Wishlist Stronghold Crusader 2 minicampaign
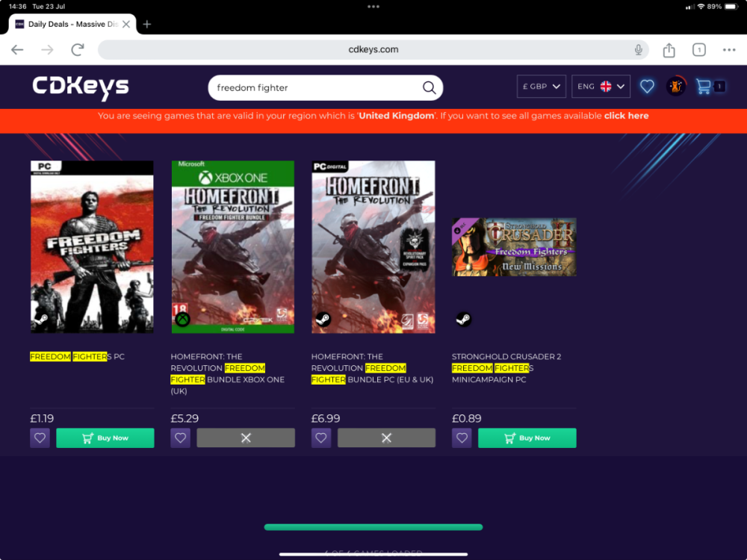This screenshot has width=747, height=560. click(462, 438)
